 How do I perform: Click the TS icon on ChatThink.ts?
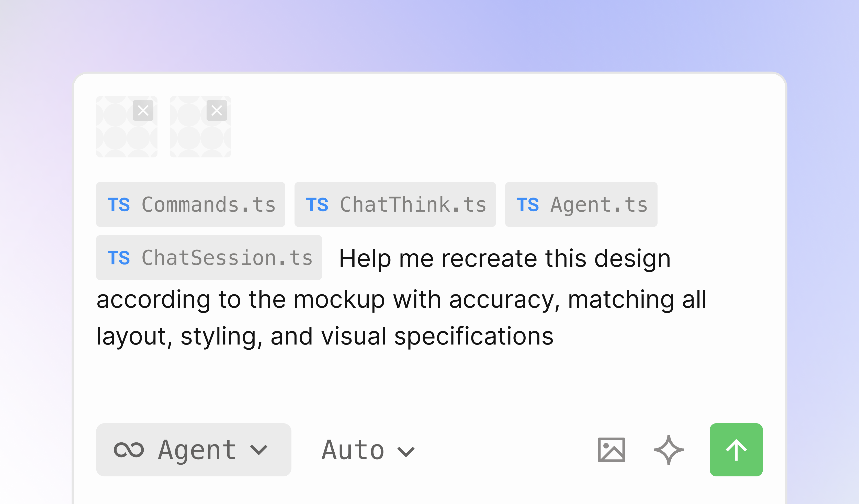pos(317,205)
